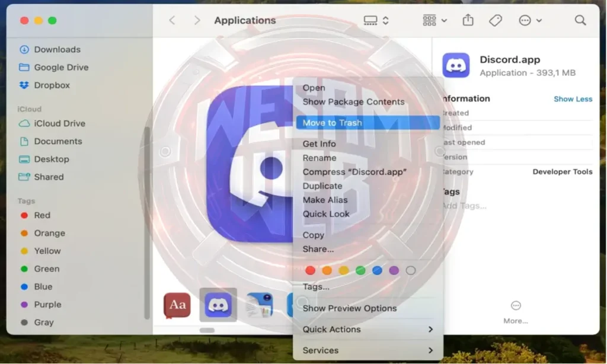Filter by the Orange sidebar tag
The height and width of the screenshot is (364, 607).
tap(43, 233)
